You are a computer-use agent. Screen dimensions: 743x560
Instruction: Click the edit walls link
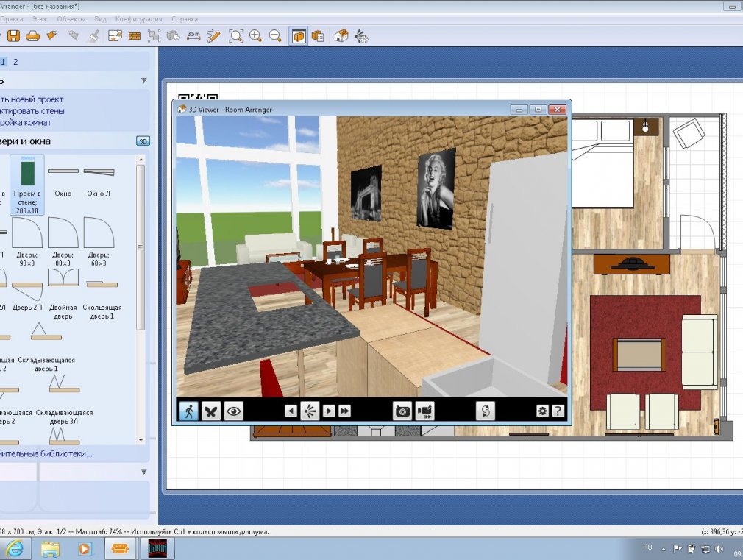[x=32, y=111]
